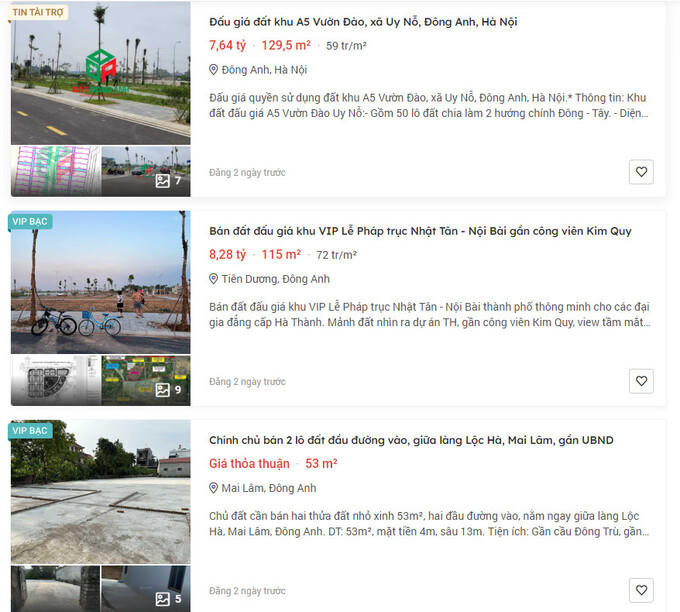Open photo gallery icon showing 9 images

point(163,390)
